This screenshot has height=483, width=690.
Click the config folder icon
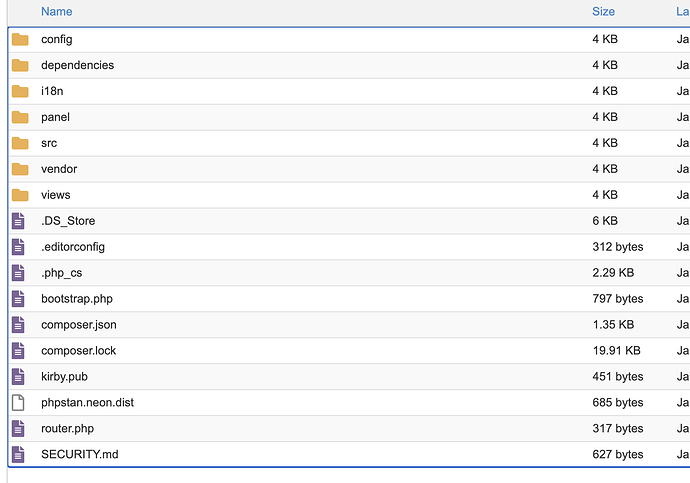[x=20, y=39]
